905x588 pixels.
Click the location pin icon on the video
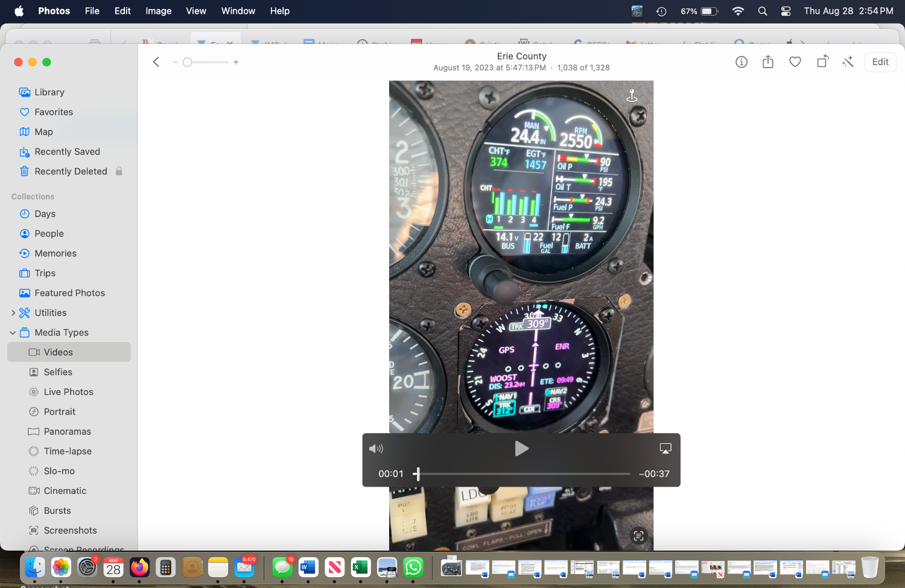[632, 95]
